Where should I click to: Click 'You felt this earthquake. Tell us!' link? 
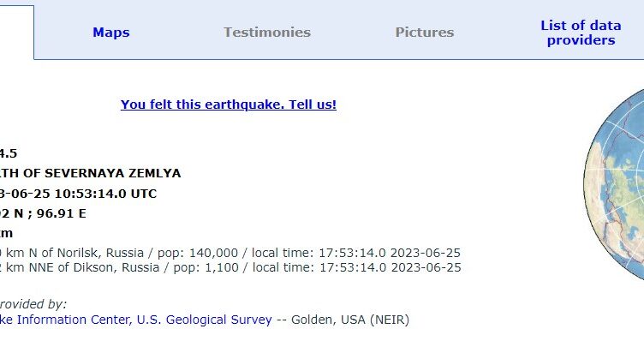coord(229,105)
